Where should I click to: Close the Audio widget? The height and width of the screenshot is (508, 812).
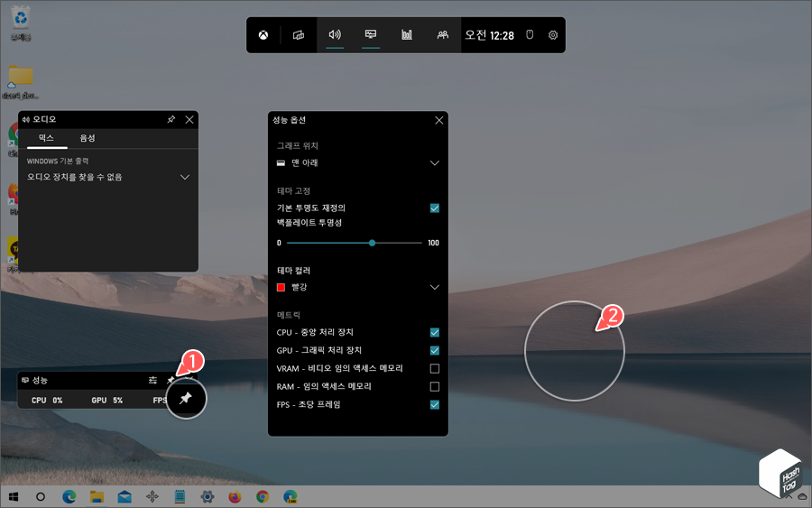pyautogui.click(x=189, y=120)
